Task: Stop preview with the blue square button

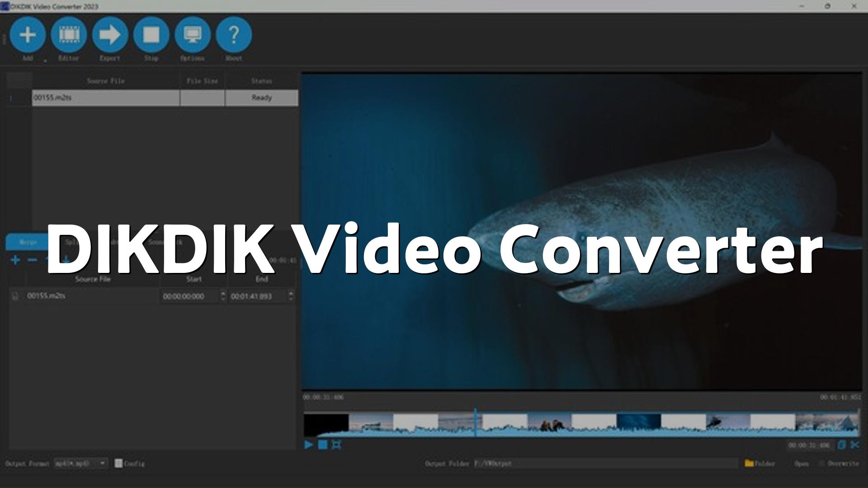Action: click(323, 445)
